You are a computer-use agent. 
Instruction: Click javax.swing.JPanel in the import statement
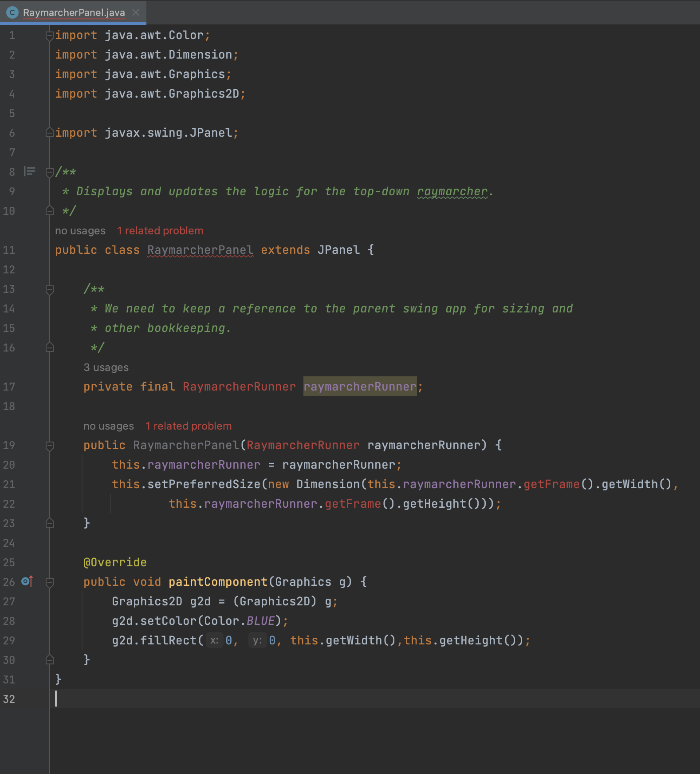169,133
